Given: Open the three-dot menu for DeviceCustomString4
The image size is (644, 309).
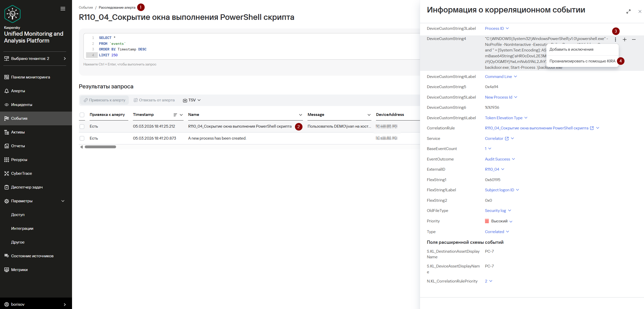Looking at the screenshot, I should point(615,39).
